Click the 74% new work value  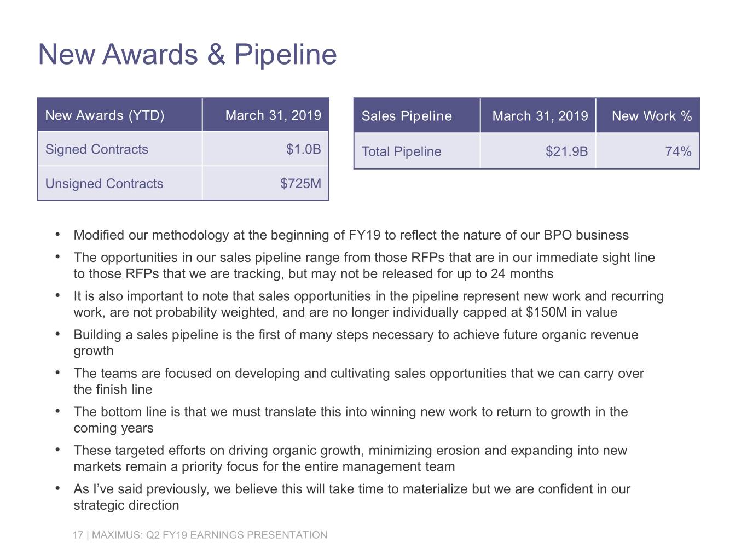click(678, 151)
